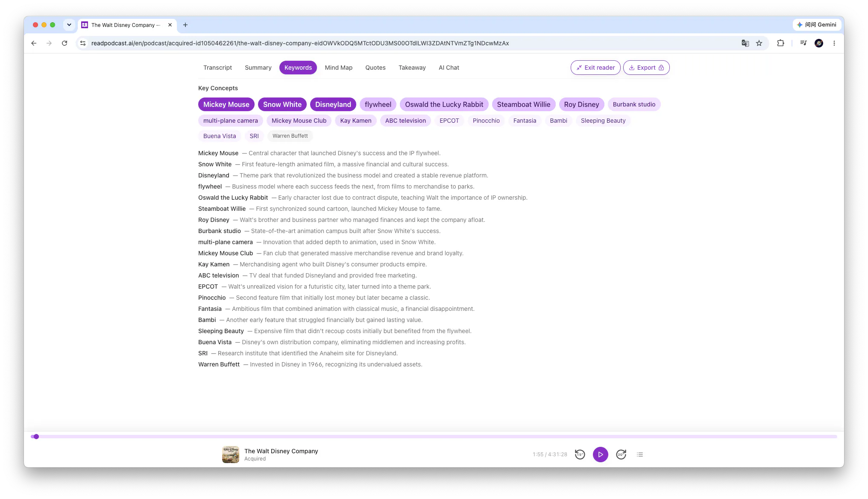Expand the tab search dropdown arrow

point(69,25)
